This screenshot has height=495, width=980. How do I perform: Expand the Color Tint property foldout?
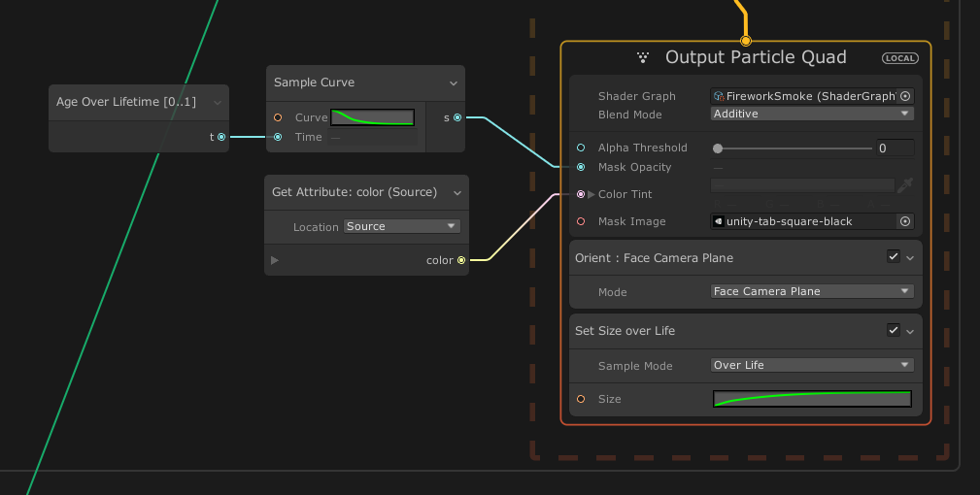tap(591, 194)
